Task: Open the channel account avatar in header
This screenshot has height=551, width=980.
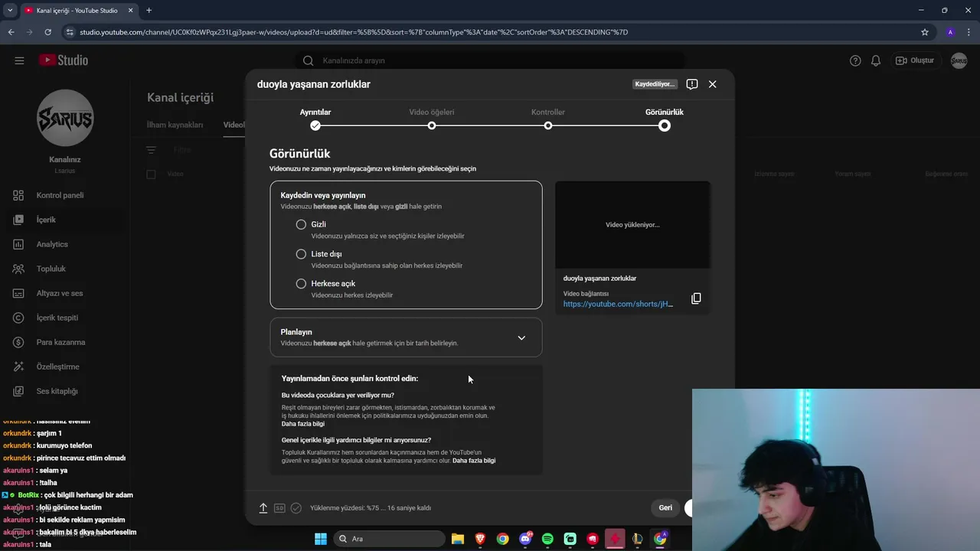Action: click(959, 60)
